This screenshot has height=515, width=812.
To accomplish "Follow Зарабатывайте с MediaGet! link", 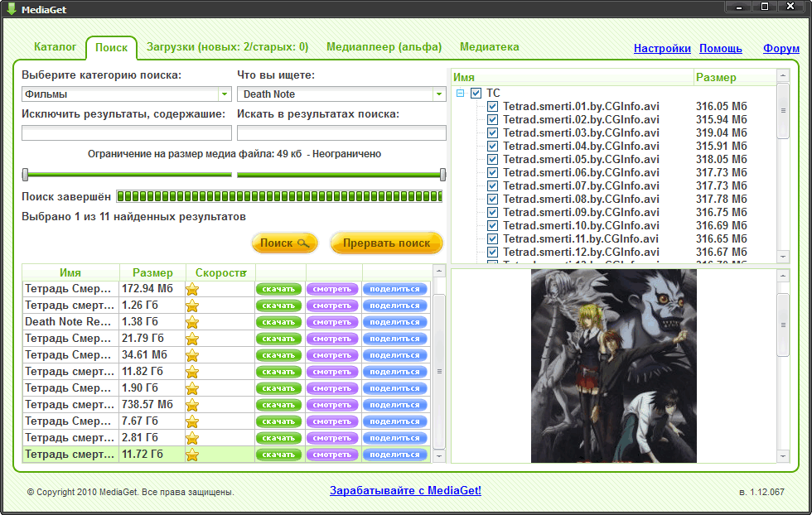I will coord(405,490).
